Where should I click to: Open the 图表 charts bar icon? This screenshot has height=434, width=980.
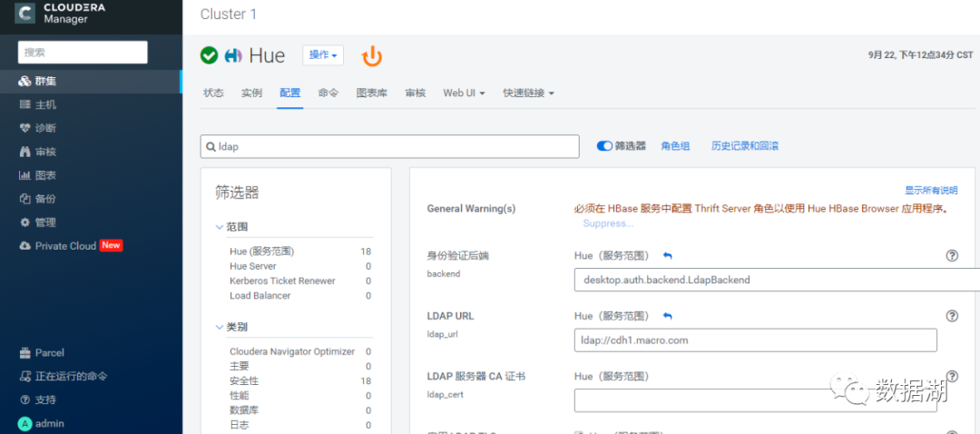point(24,176)
